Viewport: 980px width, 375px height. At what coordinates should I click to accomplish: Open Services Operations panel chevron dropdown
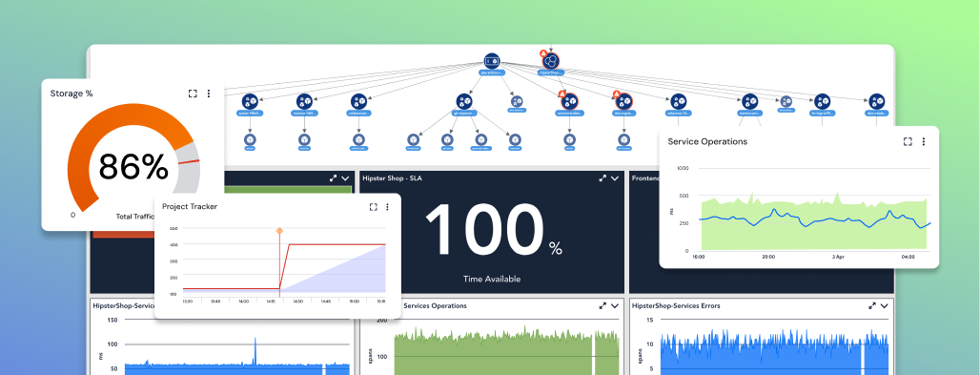615,306
